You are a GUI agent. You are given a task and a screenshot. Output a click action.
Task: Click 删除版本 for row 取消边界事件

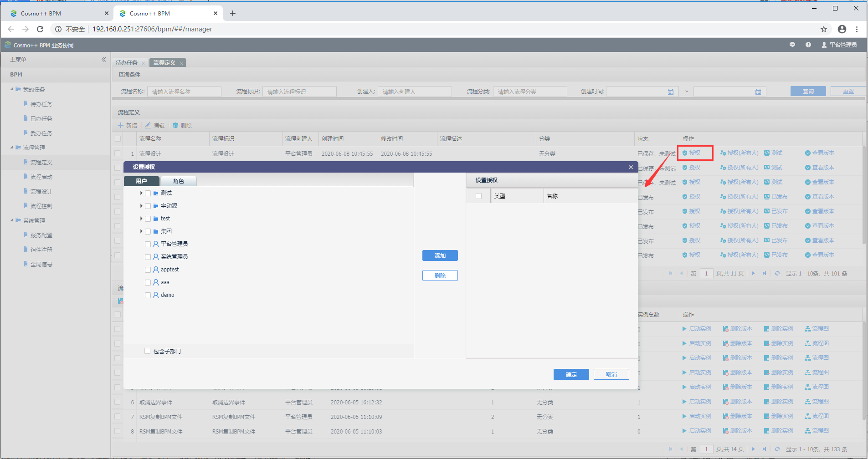coord(738,402)
